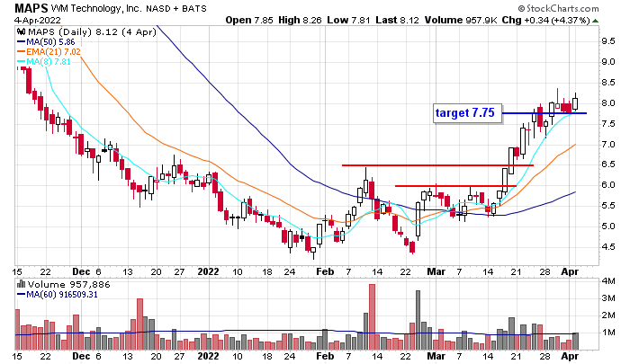The height and width of the screenshot is (364, 630).
Task: Click the NASD + BATS exchange label
Action: [x=176, y=9]
